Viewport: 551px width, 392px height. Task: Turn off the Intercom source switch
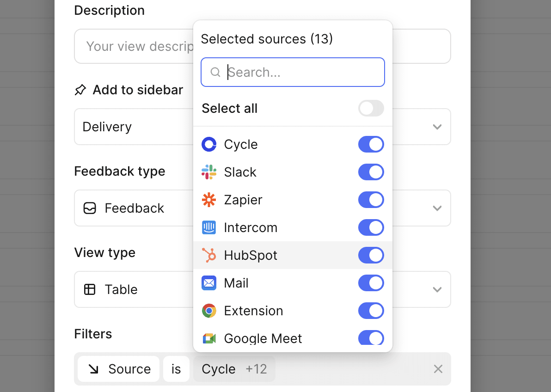[x=371, y=227]
